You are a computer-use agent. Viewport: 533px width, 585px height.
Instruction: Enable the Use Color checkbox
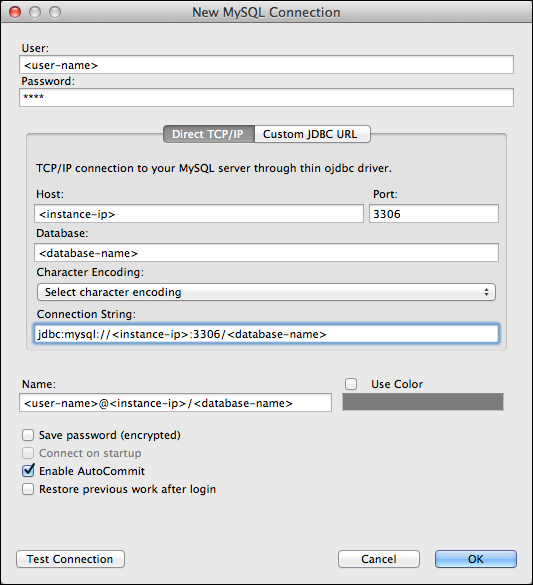pos(351,384)
